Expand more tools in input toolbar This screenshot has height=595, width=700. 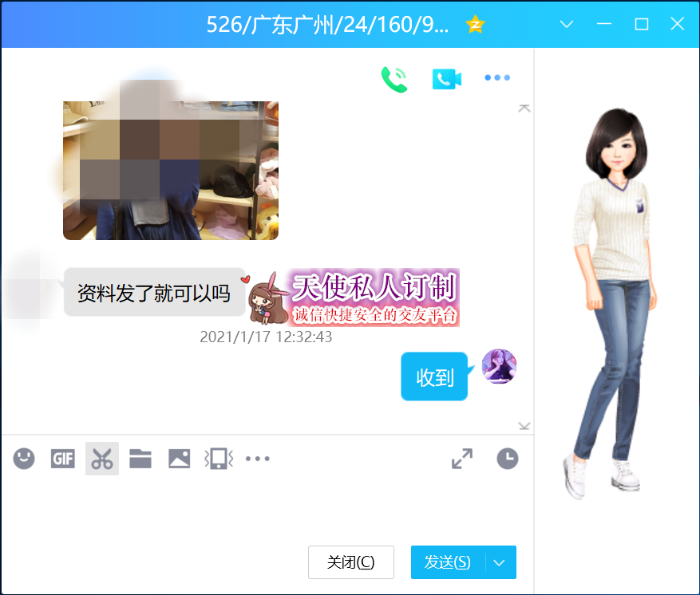click(258, 459)
